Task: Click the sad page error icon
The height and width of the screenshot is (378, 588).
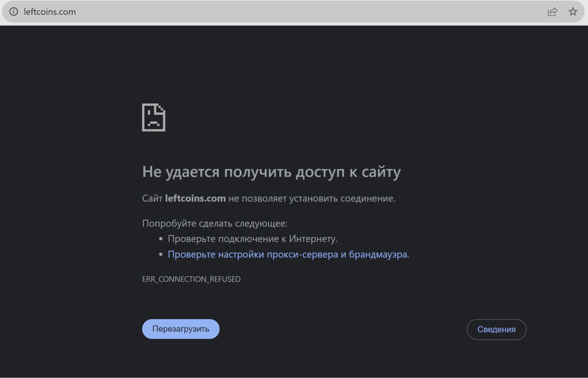Action: coord(154,117)
